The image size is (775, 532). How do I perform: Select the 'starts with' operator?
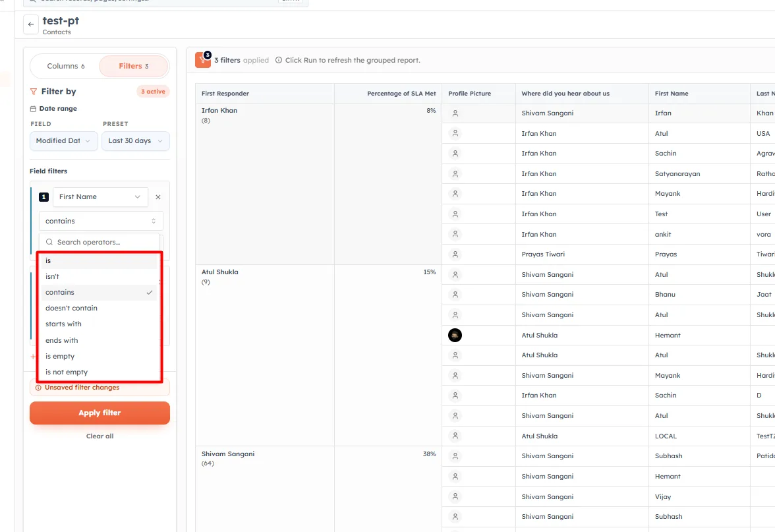click(x=99, y=324)
